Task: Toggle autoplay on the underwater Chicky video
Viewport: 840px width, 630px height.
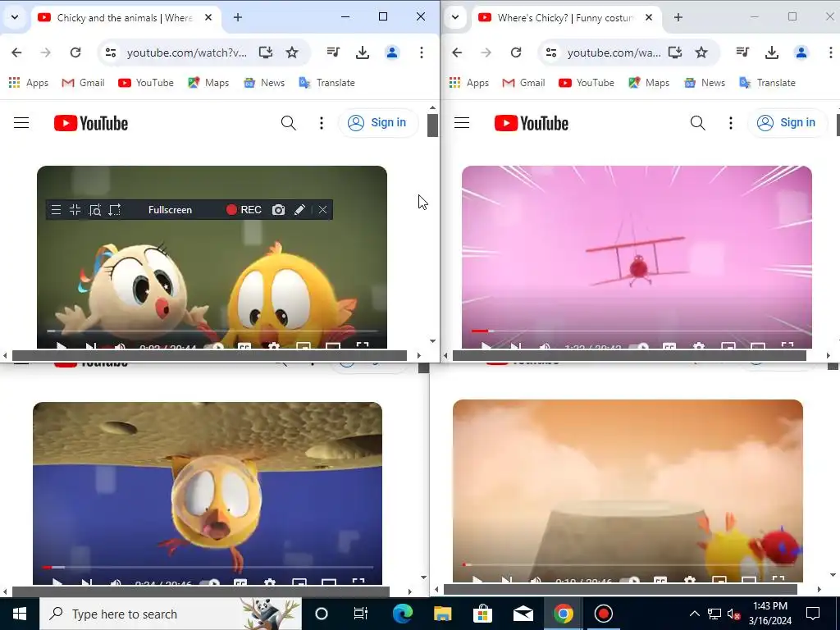Action: tap(209, 582)
